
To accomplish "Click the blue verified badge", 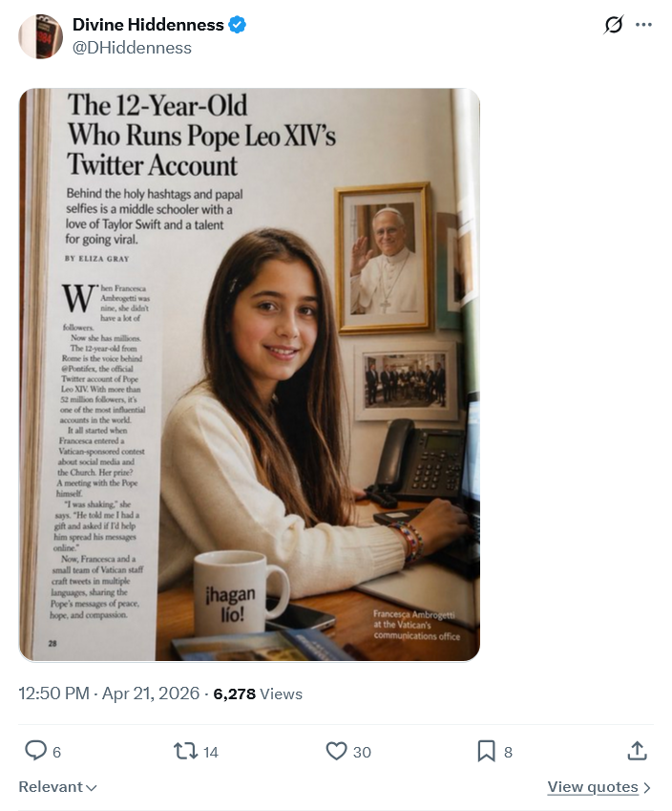I will [238, 25].
